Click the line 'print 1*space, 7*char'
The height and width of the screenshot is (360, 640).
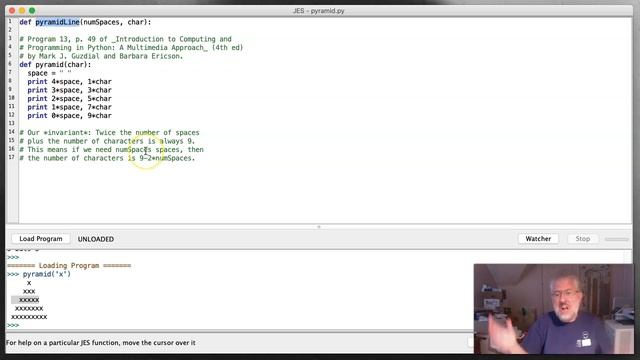click(69, 107)
